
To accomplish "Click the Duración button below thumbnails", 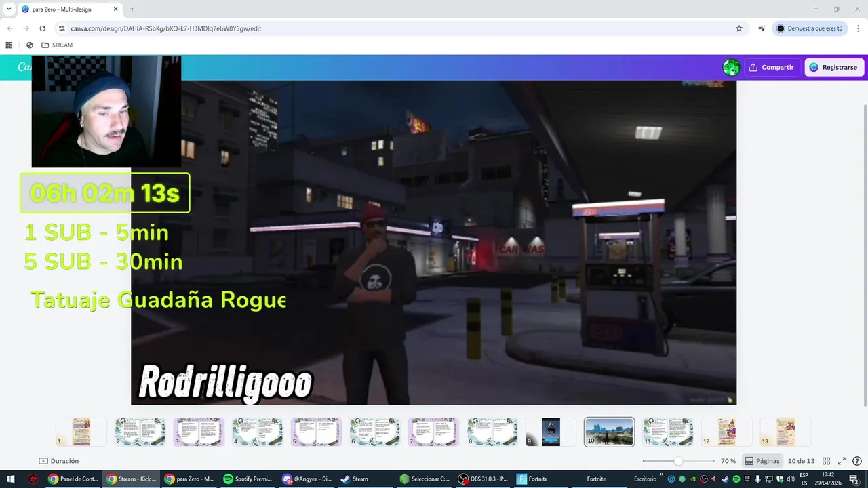I will coord(59,461).
